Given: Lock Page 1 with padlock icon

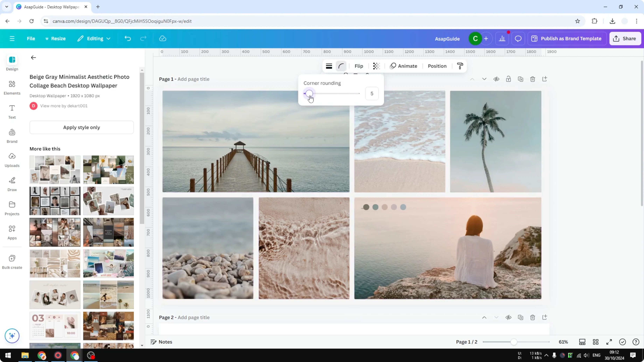Looking at the screenshot, I should 509,79.
